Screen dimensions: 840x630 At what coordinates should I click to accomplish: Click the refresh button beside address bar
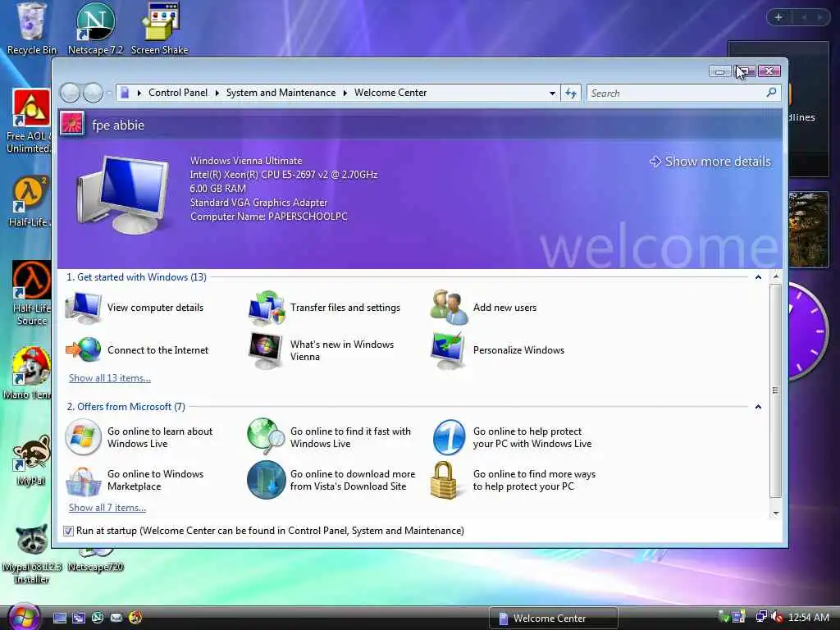click(571, 94)
